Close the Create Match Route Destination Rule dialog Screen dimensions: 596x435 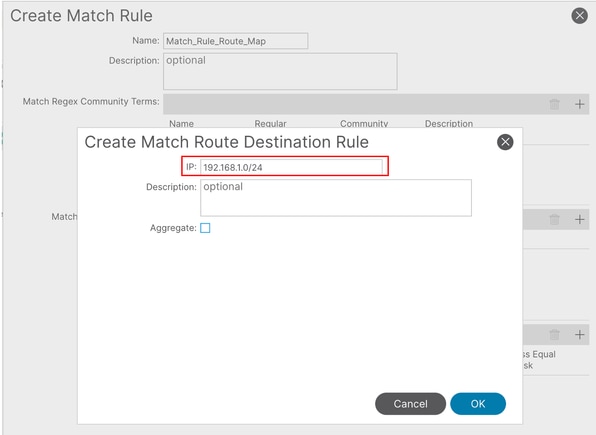point(505,142)
